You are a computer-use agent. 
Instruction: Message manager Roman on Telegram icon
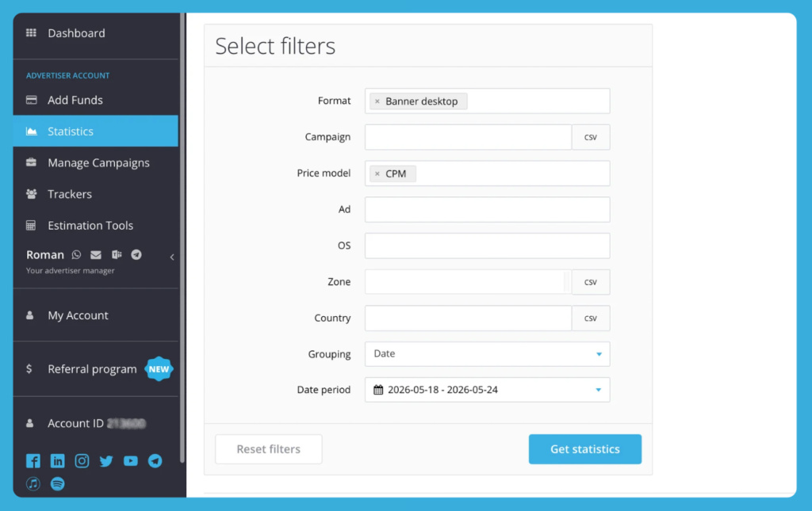[x=136, y=254]
